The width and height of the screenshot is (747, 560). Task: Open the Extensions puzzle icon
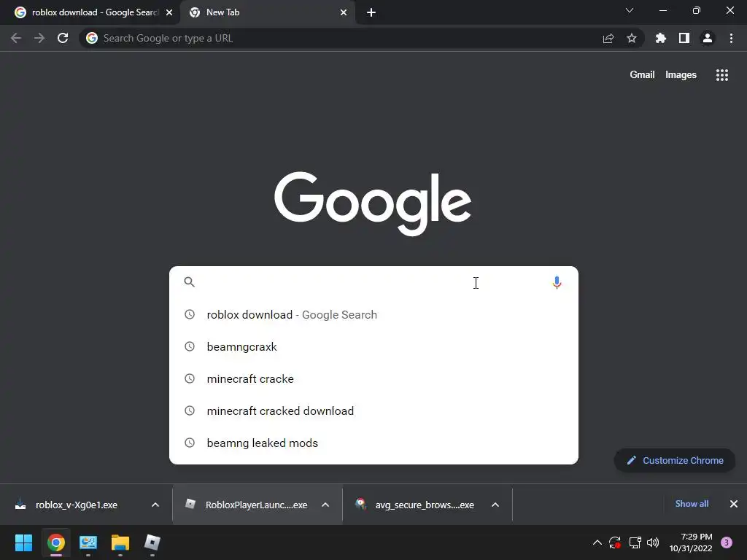661,38
